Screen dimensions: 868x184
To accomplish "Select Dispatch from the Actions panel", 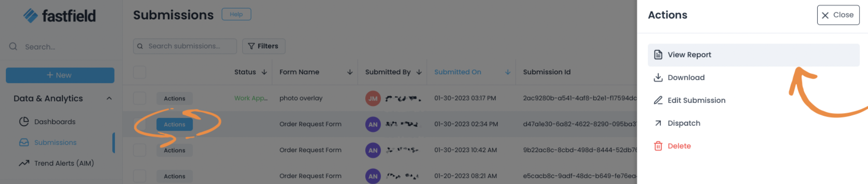I will pyautogui.click(x=684, y=123).
